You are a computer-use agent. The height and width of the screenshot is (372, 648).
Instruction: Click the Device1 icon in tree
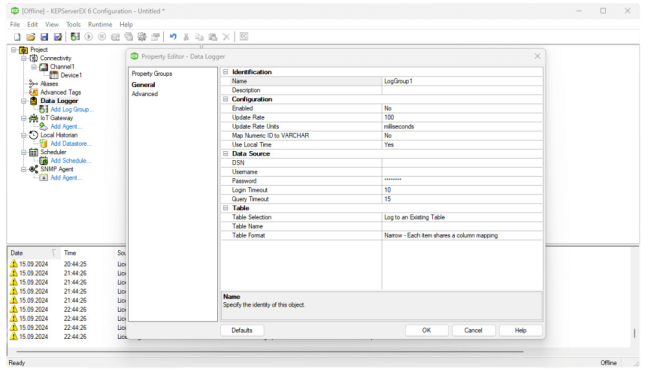click(x=54, y=75)
